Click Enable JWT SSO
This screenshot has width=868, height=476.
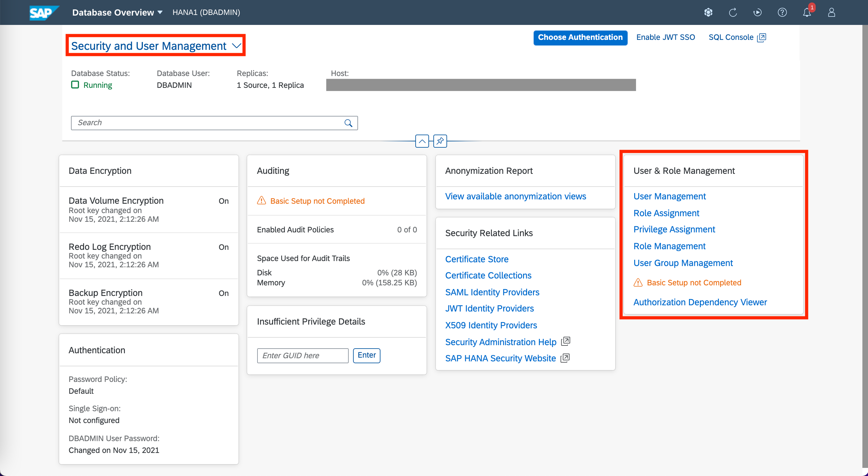[665, 37]
